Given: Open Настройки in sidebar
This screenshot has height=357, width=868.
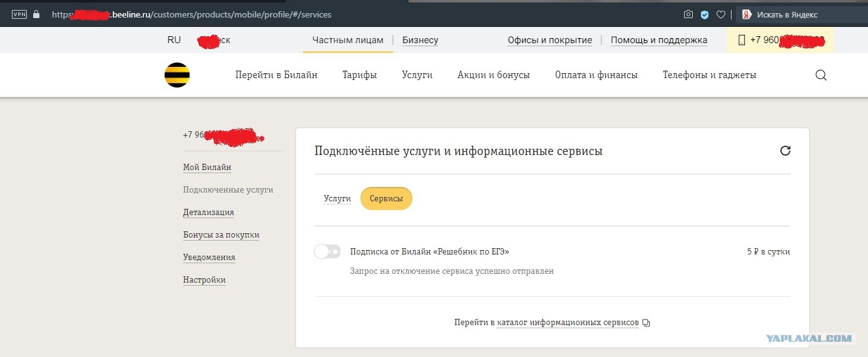Looking at the screenshot, I should click(x=204, y=280).
